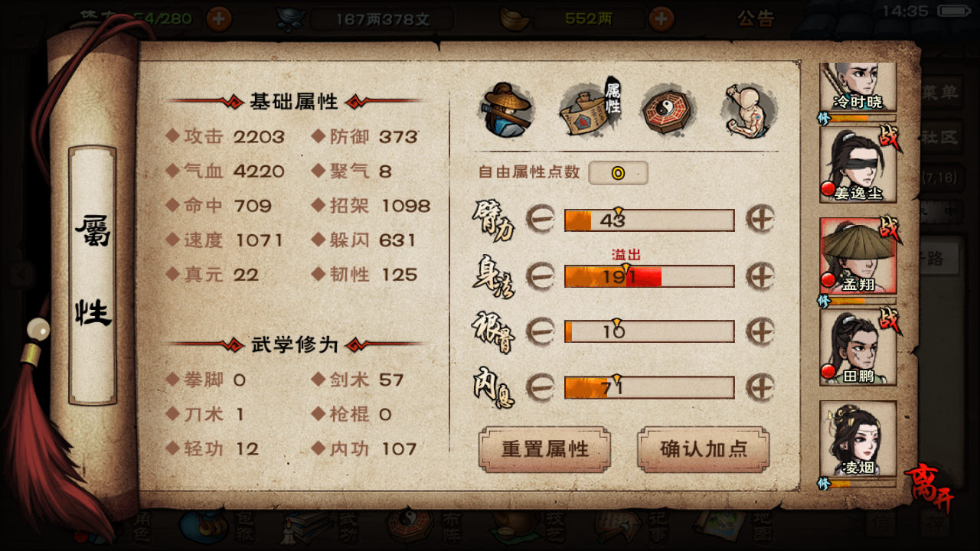Click the 重置属性 reset button
The image size is (980, 551).
click(x=545, y=449)
